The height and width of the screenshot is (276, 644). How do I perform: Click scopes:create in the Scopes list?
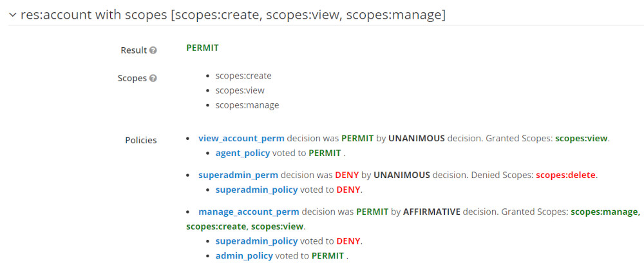coord(243,76)
